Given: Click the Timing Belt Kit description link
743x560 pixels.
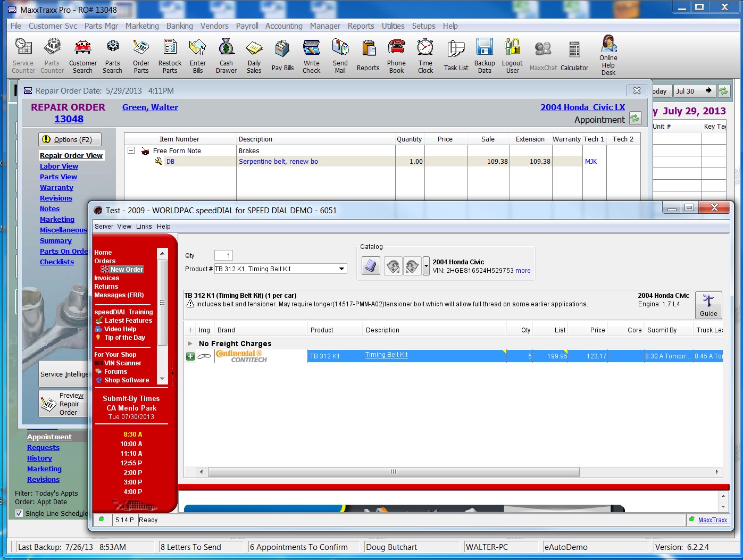Looking at the screenshot, I should tap(387, 355).
